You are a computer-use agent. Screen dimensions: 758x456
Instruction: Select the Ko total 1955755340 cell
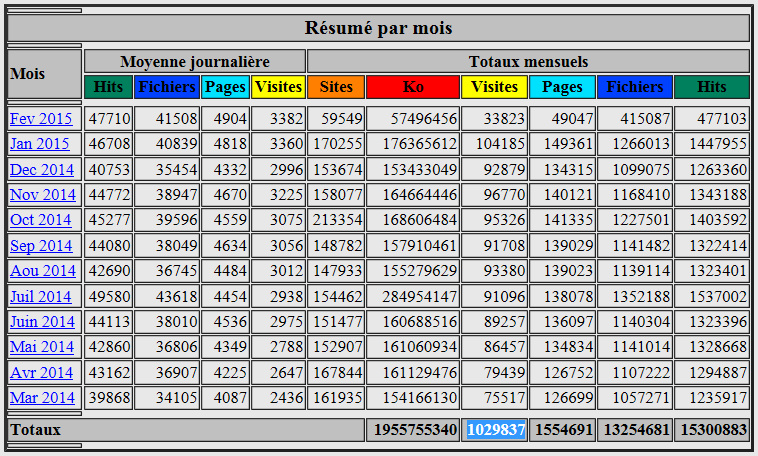[x=413, y=429]
